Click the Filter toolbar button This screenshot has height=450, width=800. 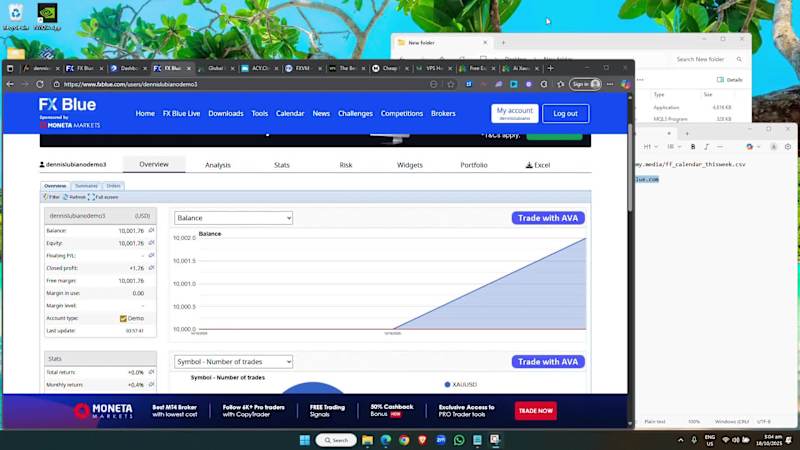pos(51,197)
